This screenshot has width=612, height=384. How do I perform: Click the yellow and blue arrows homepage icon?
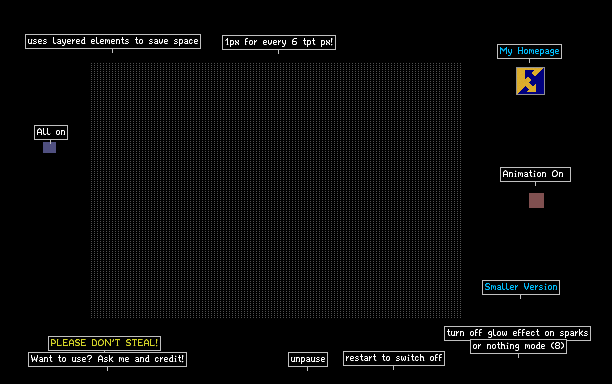tap(530, 81)
